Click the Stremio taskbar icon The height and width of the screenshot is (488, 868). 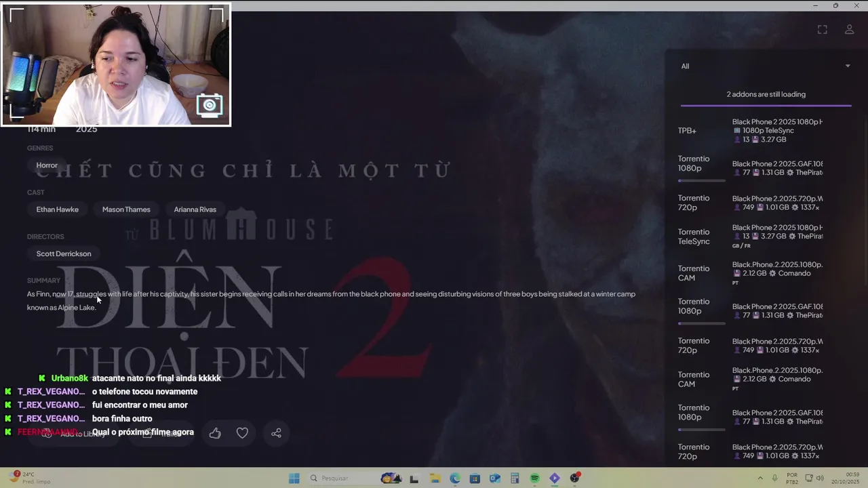coord(555,479)
